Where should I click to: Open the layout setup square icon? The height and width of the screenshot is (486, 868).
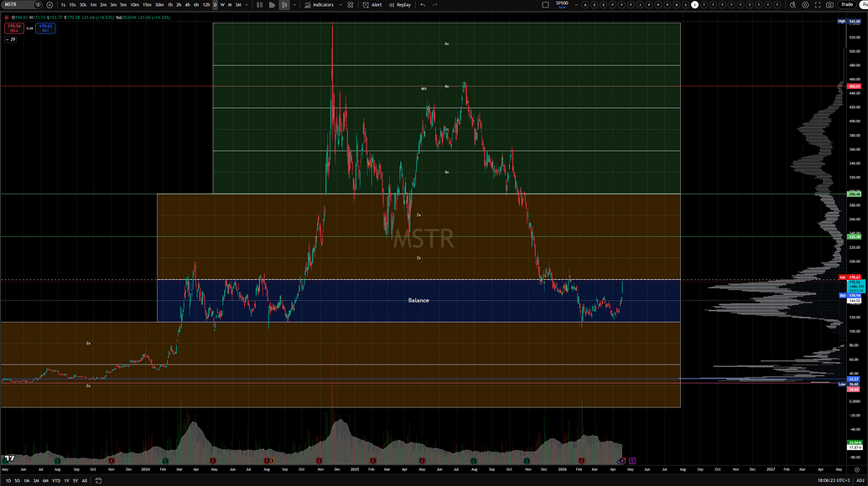pyautogui.click(x=545, y=4)
